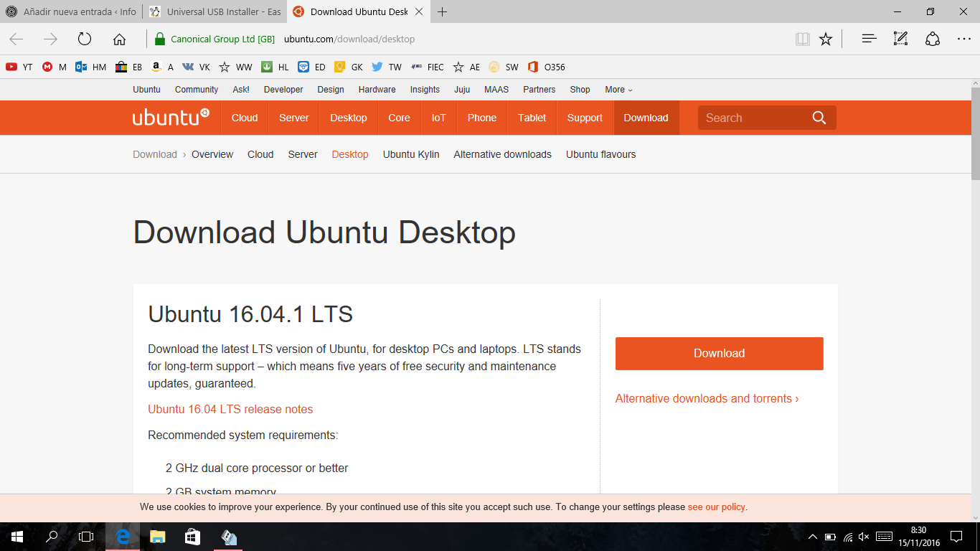Open the Amazon A bookmark
The width and height of the screenshot is (980, 551).
pyautogui.click(x=162, y=67)
